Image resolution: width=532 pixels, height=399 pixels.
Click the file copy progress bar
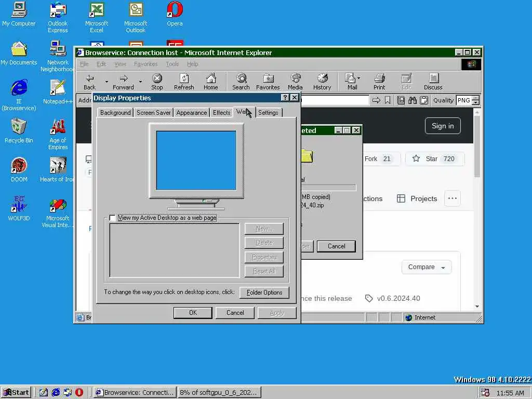(328, 188)
